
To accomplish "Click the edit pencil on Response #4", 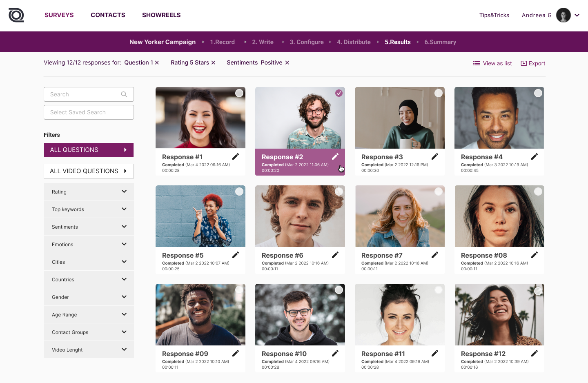I will point(535,156).
